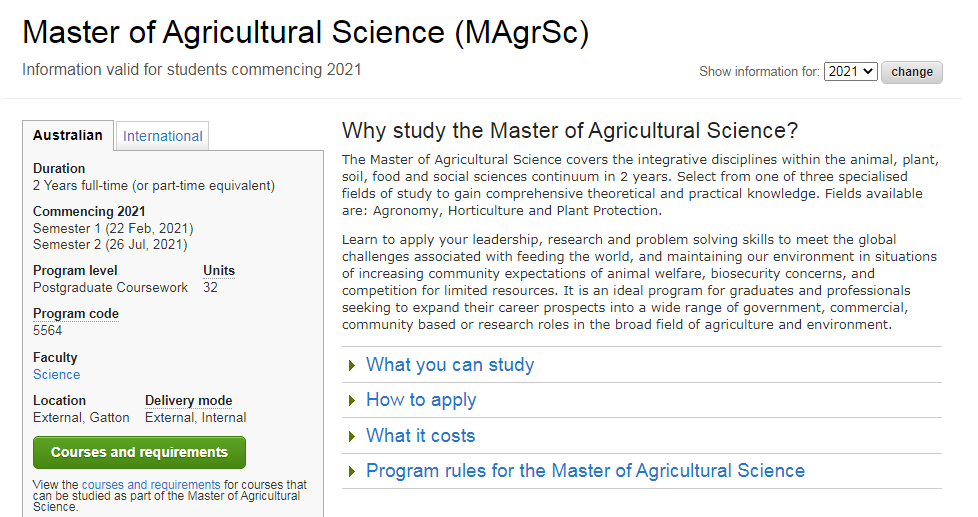Open the year selection dropdown showing 2021

[850, 72]
